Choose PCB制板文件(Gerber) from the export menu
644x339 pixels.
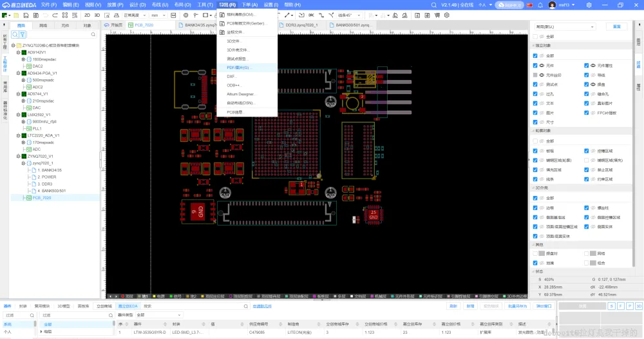point(245,23)
